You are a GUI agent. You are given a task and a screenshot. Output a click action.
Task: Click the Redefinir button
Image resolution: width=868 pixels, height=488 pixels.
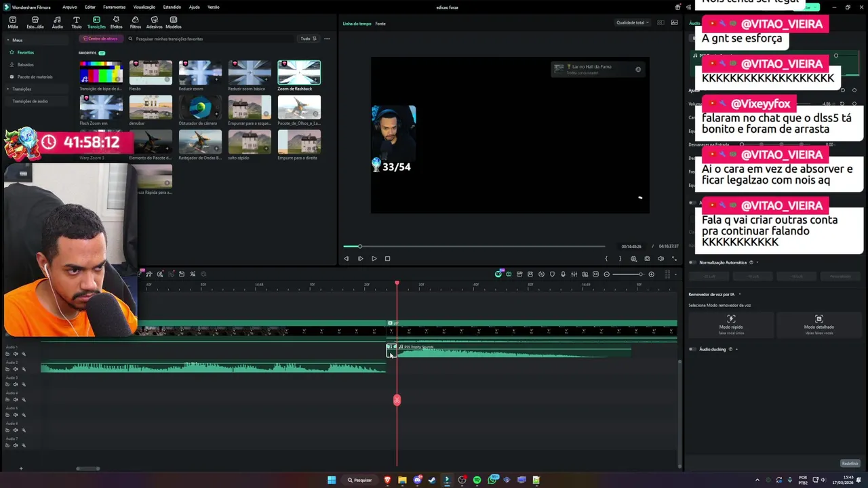coord(850,464)
